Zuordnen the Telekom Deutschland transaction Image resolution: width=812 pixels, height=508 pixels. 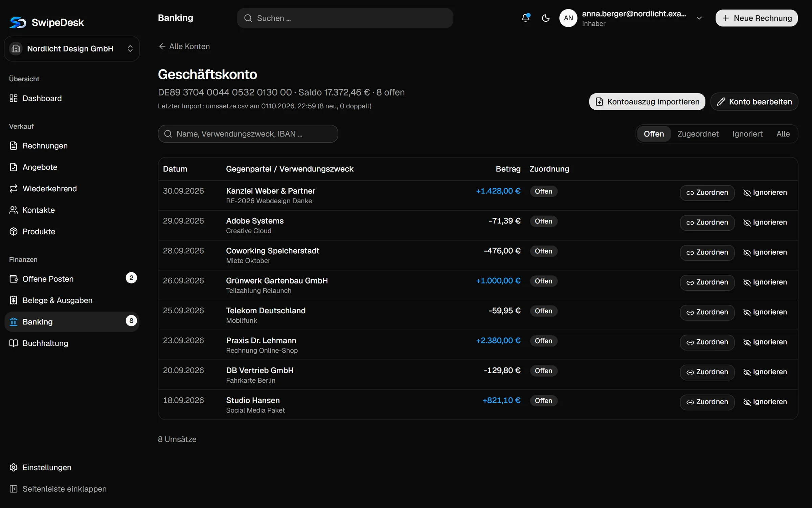[707, 312]
